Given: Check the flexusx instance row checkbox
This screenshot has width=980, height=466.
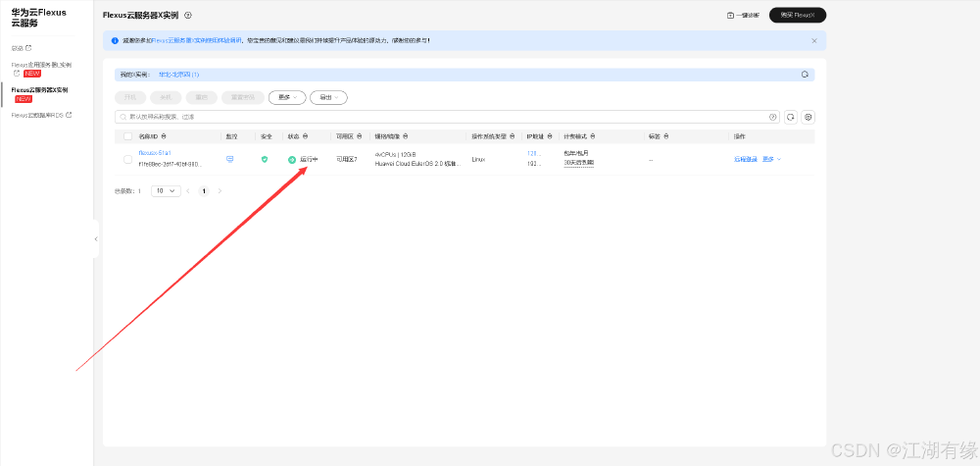Looking at the screenshot, I should point(128,160).
